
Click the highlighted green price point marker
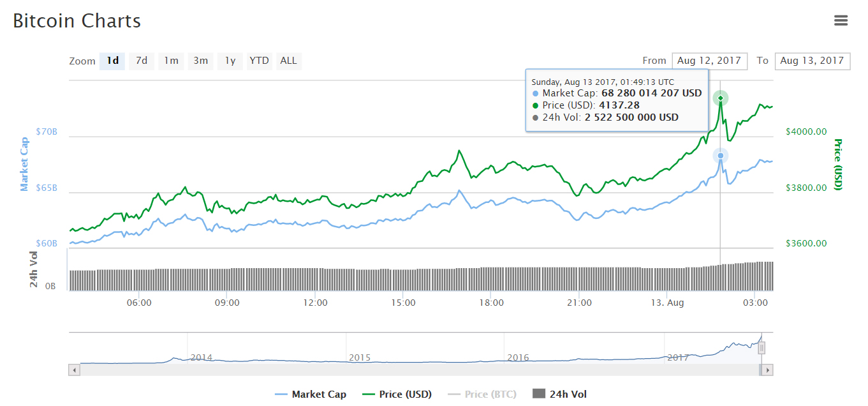[720, 98]
